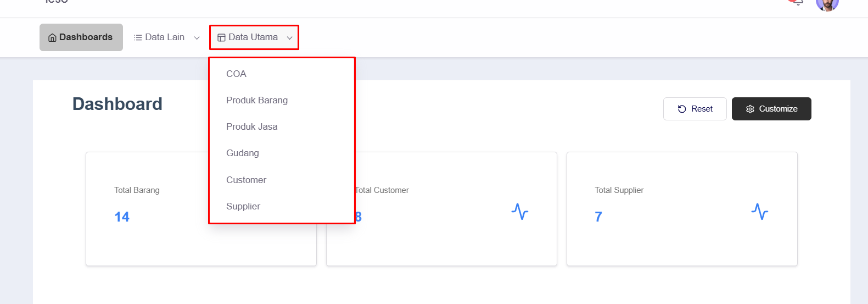Click the circular arrow Reset icon
868x304 pixels.
pyautogui.click(x=682, y=109)
